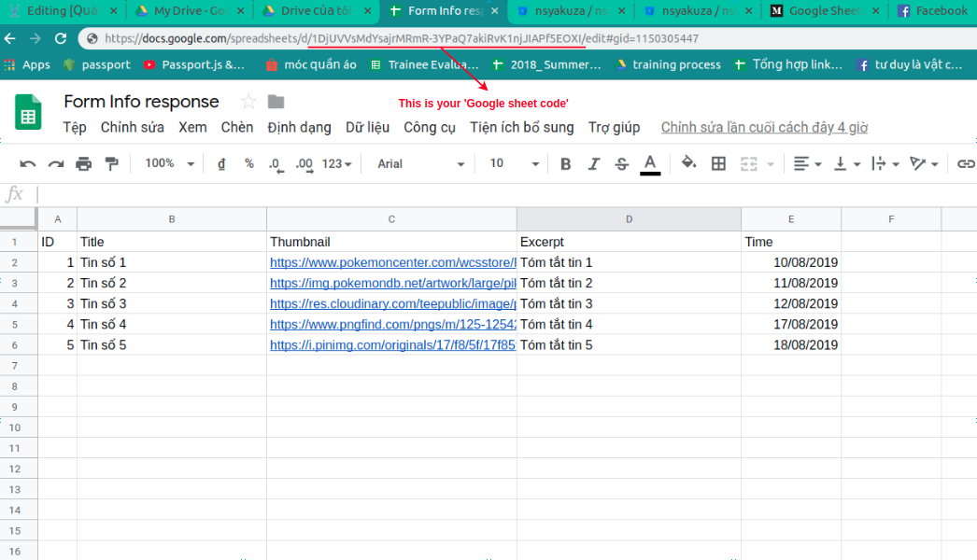The image size is (977, 560).
Task: Open the Công cụ menu
Action: (x=430, y=128)
